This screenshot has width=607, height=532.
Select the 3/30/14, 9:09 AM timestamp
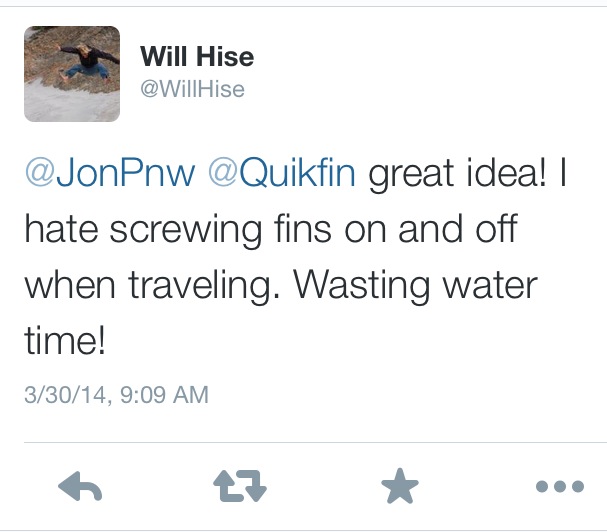pos(117,395)
